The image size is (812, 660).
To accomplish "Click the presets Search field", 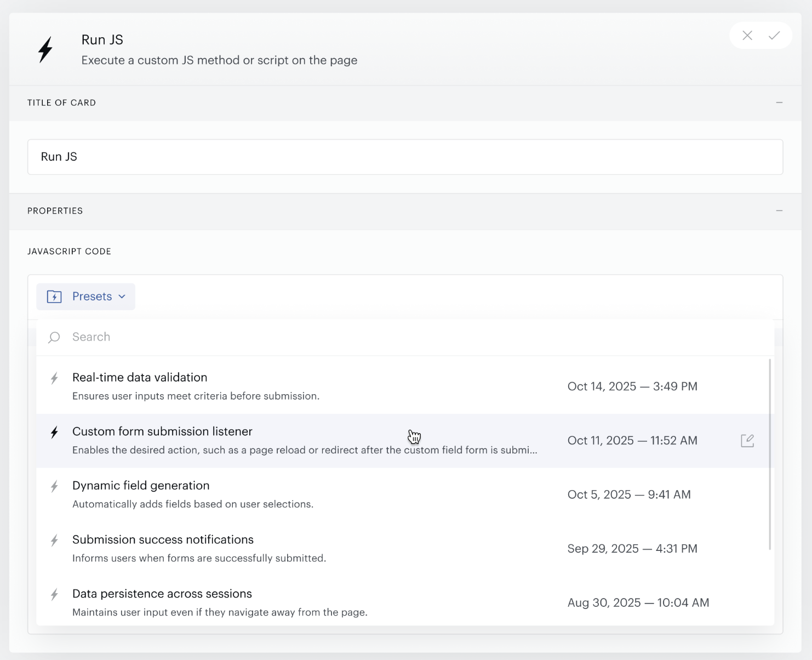I will [x=405, y=337].
